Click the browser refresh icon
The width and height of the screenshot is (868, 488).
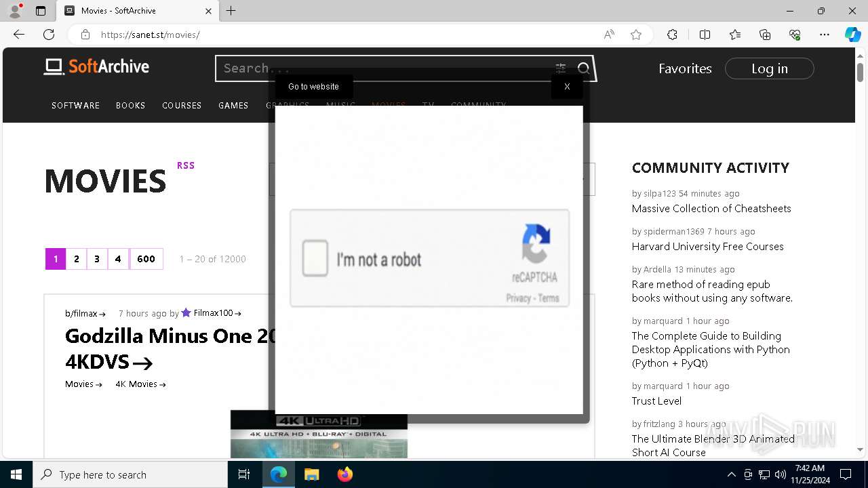coord(49,35)
